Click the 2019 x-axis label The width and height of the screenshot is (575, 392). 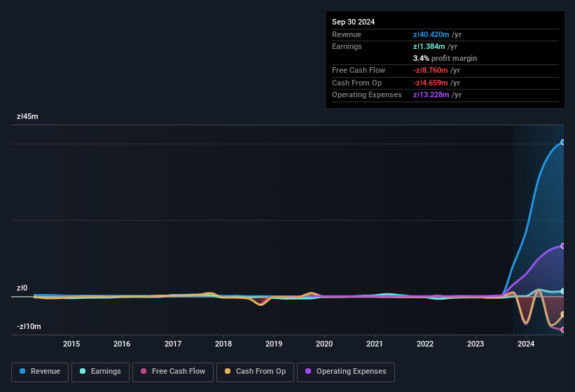(274, 344)
